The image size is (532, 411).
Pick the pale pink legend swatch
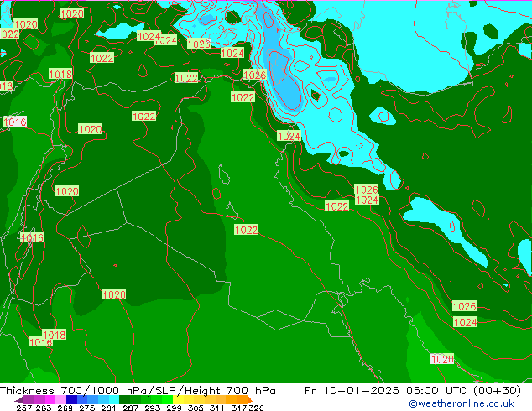60,399
